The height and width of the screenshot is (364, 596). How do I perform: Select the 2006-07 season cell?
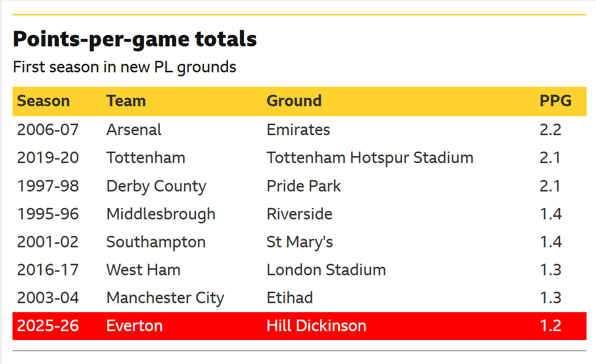coord(48,130)
